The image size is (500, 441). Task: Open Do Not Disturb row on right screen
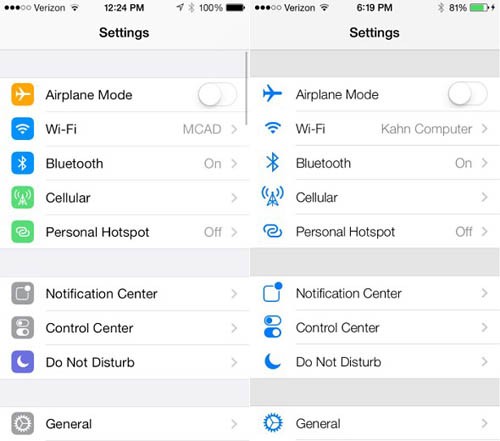click(x=375, y=362)
